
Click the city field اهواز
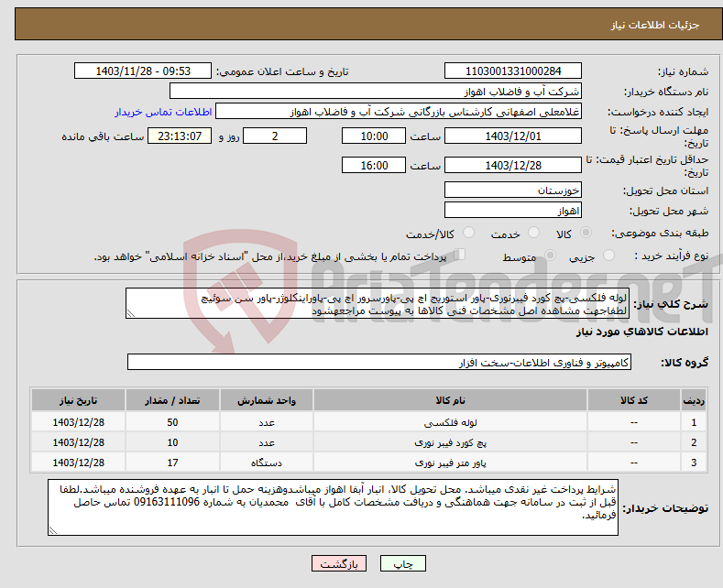513,210
